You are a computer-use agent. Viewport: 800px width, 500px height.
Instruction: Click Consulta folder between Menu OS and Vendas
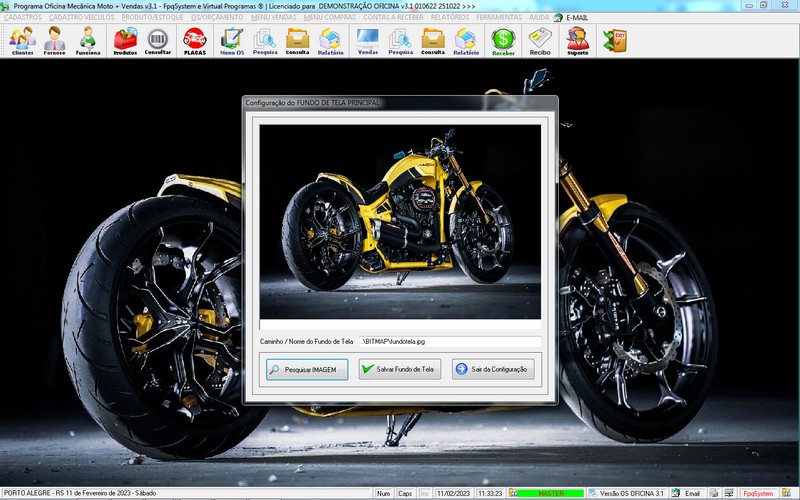pyautogui.click(x=297, y=41)
